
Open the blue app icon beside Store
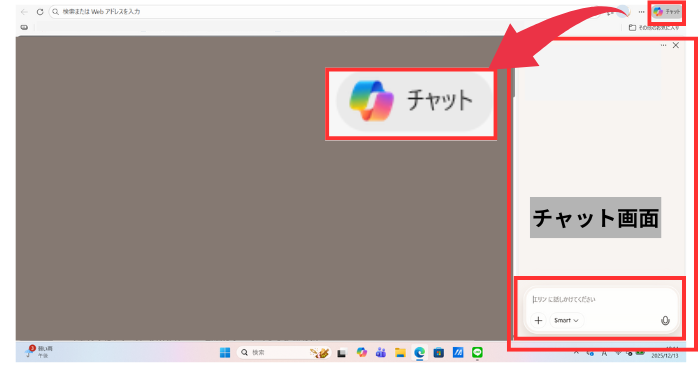pos(458,353)
